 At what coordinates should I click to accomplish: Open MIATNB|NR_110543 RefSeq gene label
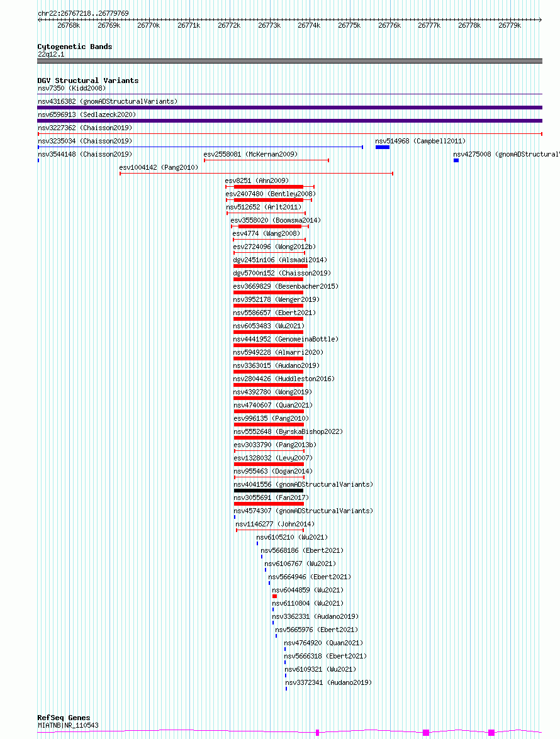(69, 725)
